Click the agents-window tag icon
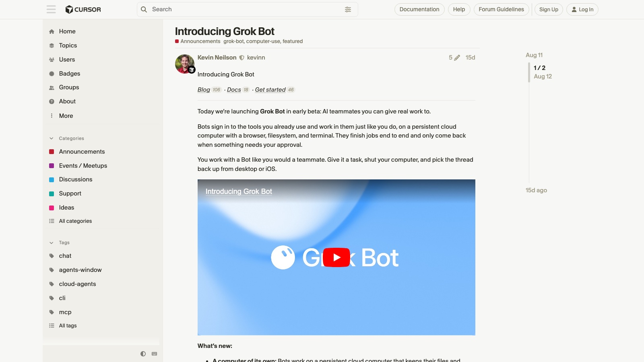The width and height of the screenshot is (644, 362). point(52,270)
